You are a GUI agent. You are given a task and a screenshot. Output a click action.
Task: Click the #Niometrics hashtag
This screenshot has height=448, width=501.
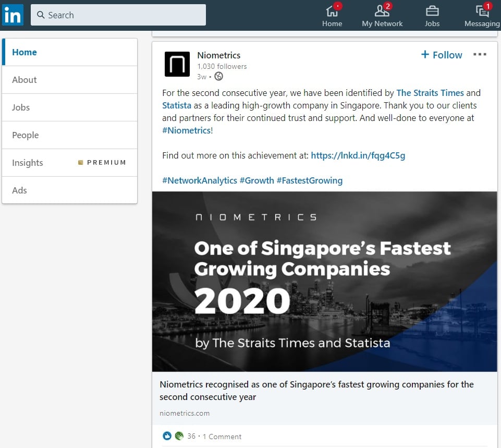click(186, 130)
